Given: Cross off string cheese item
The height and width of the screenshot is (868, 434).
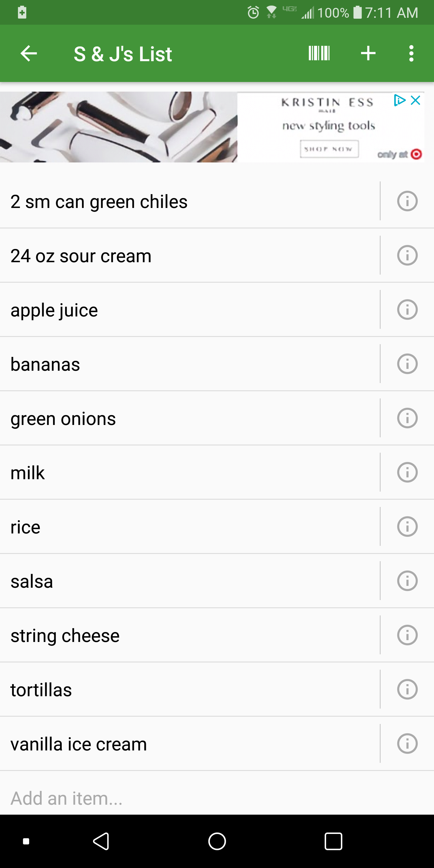Looking at the screenshot, I should click(x=65, y=636).
